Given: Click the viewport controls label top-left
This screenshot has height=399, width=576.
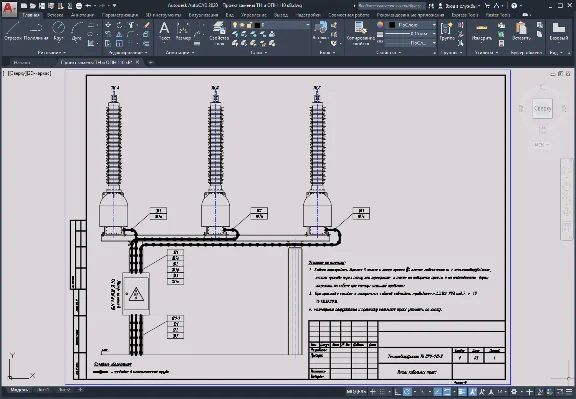Looking at the screenshot, I should 27,73.
